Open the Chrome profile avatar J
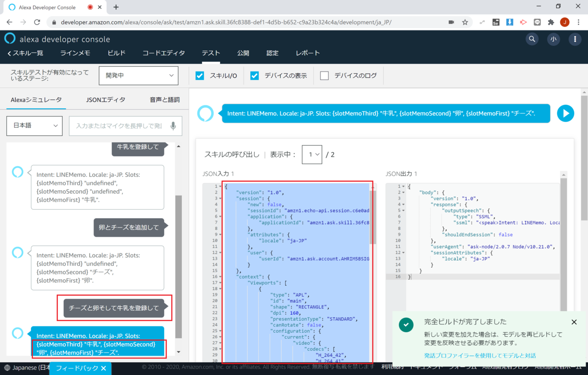Image resolution: width=588 pixels, height=375 pixels. coord(564,23)
